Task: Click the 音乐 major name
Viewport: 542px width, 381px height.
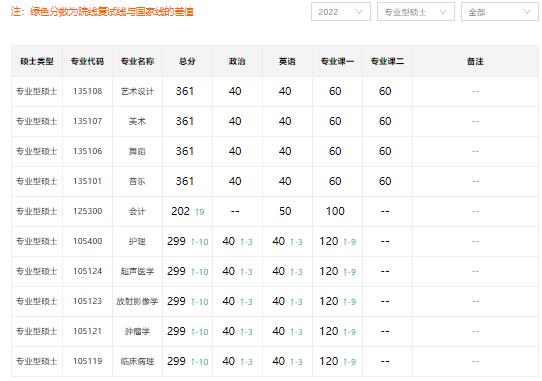Action: click(x=137, y=181)
